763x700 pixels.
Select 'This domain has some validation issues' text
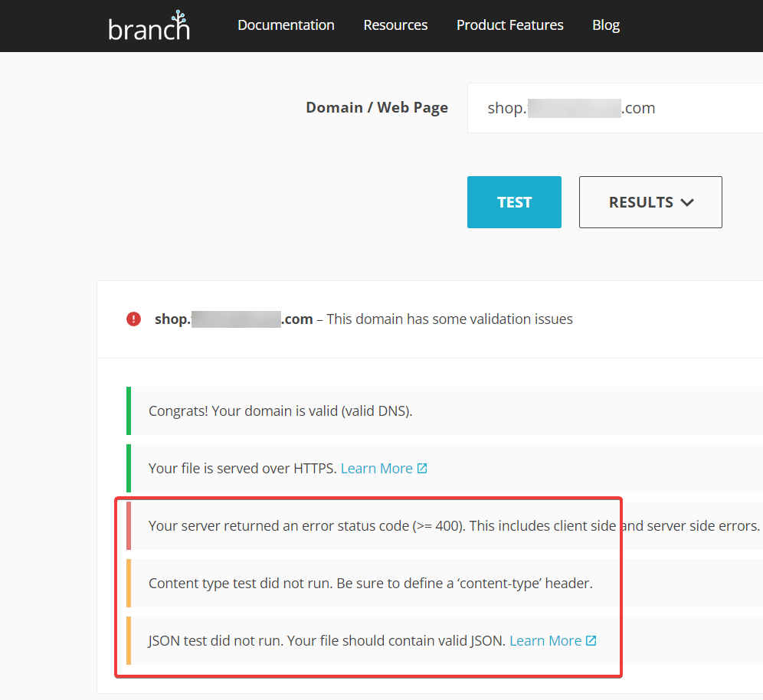tap(450, 319)
